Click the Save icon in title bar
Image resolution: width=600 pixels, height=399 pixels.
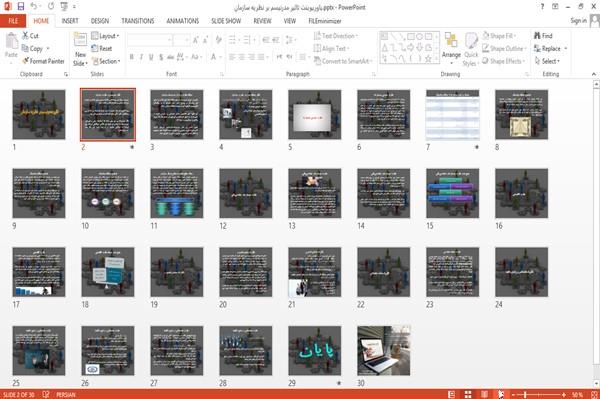click(21, 6)
